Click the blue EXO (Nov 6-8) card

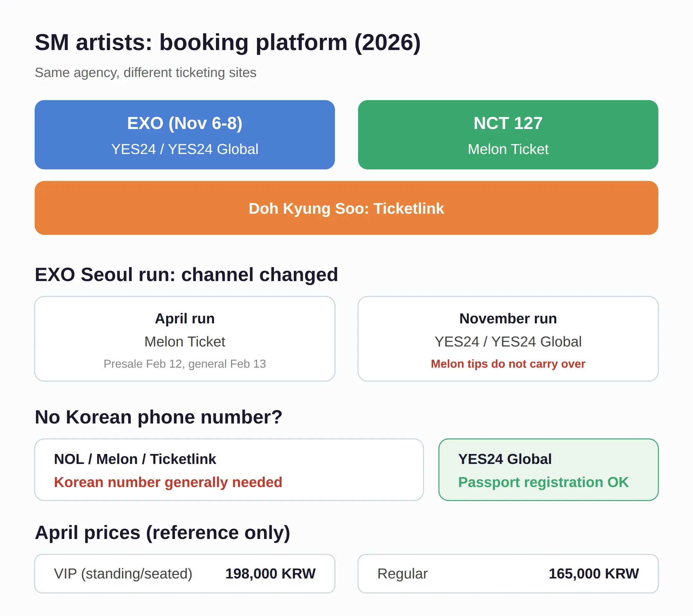pos(184,135)
